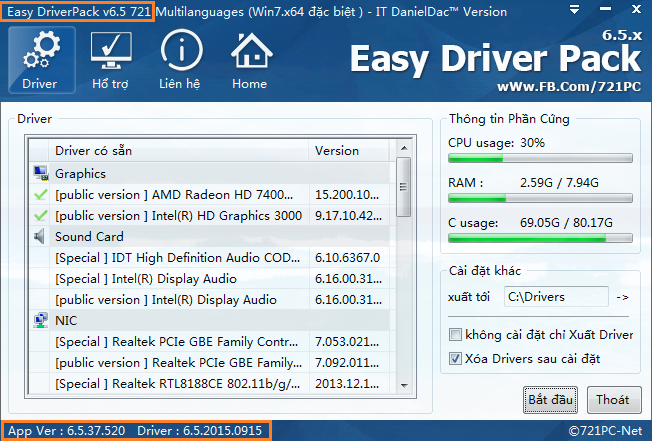Select Realtek RTL8188CE 802.11b/g driver row
652x441 pixels.
click(210, 383)
